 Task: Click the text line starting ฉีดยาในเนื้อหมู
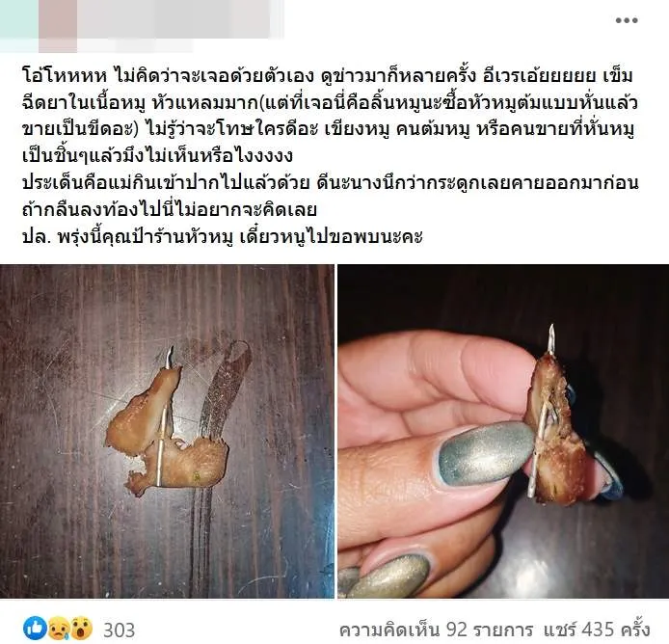tap(330, 103)
